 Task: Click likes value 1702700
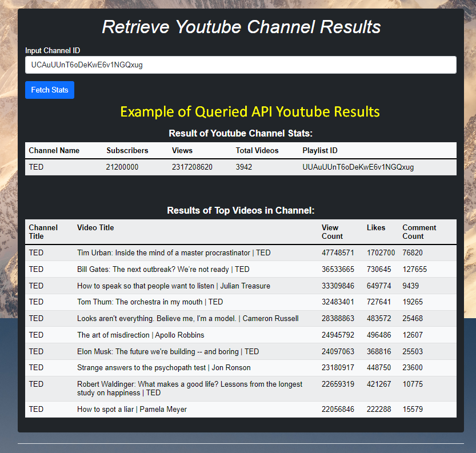[381, 252]
